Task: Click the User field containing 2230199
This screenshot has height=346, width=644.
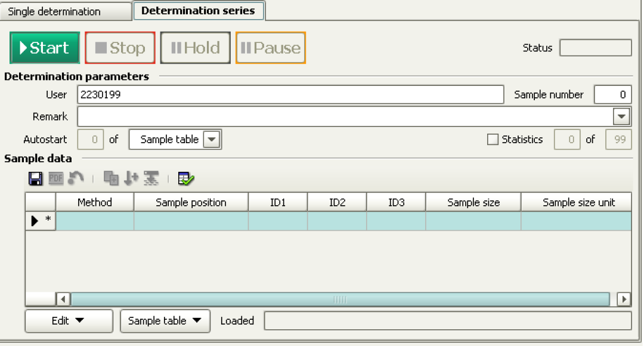Action: pyautogui.click(x=290, y=94)
